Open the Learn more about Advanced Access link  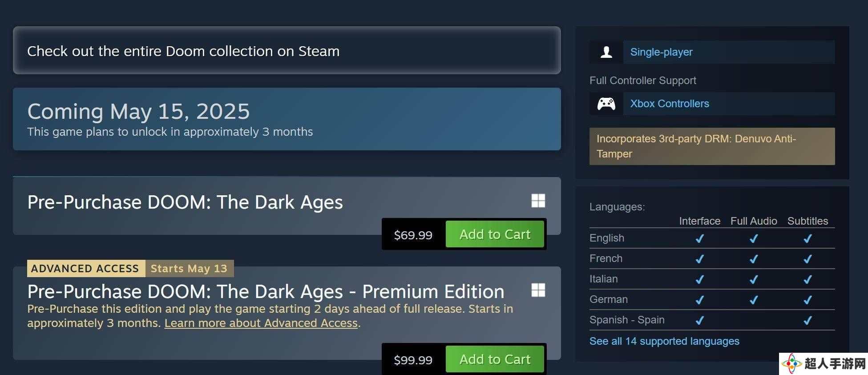coord(261,323)
